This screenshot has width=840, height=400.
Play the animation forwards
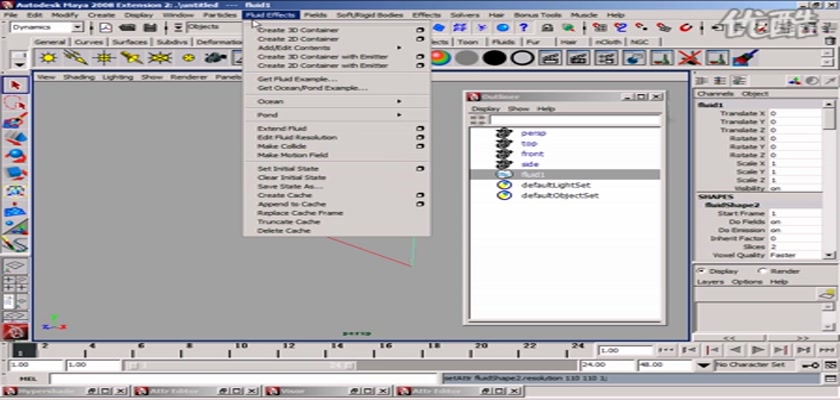point(757,350)
